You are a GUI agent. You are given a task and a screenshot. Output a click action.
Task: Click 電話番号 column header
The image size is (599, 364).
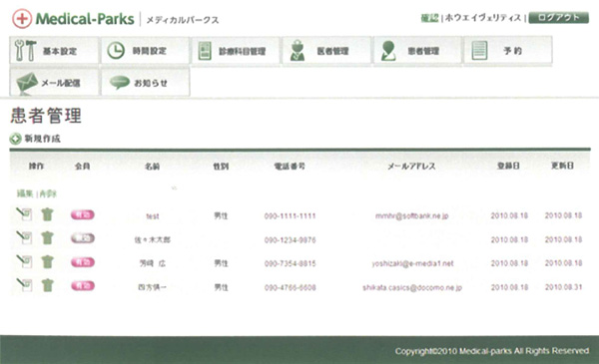coord(290,167)
